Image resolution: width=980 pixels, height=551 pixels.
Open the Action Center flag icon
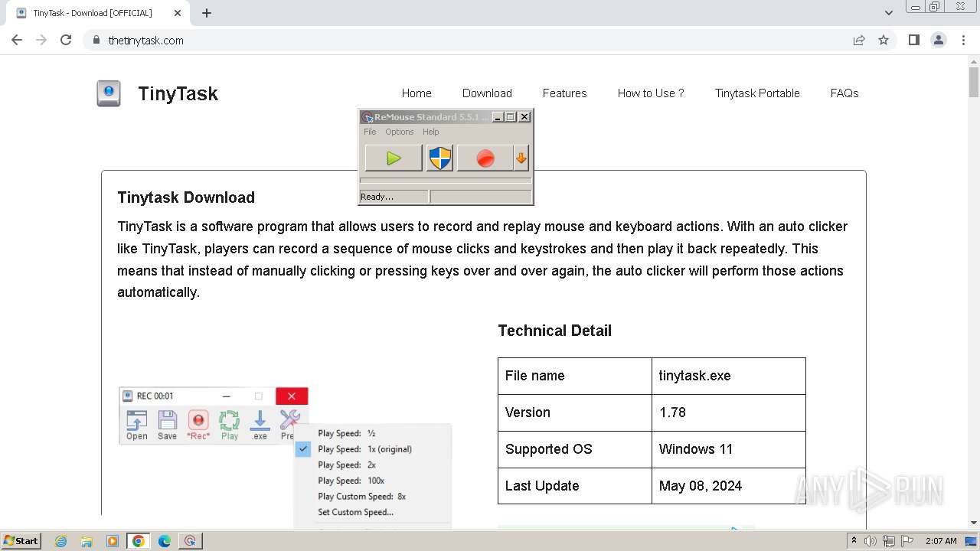(x=907, y=541)
